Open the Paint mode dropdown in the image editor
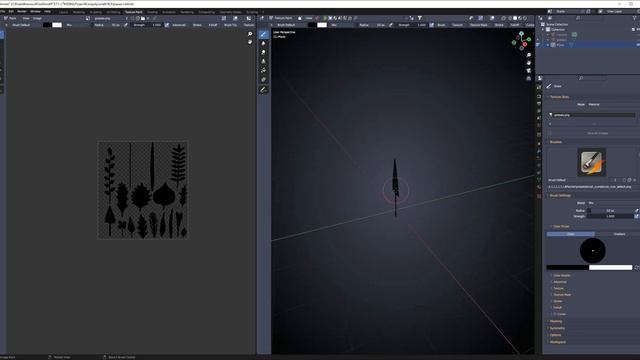This screenshot has height=360, width=640. pyautogui.click(x=11, y=18)
